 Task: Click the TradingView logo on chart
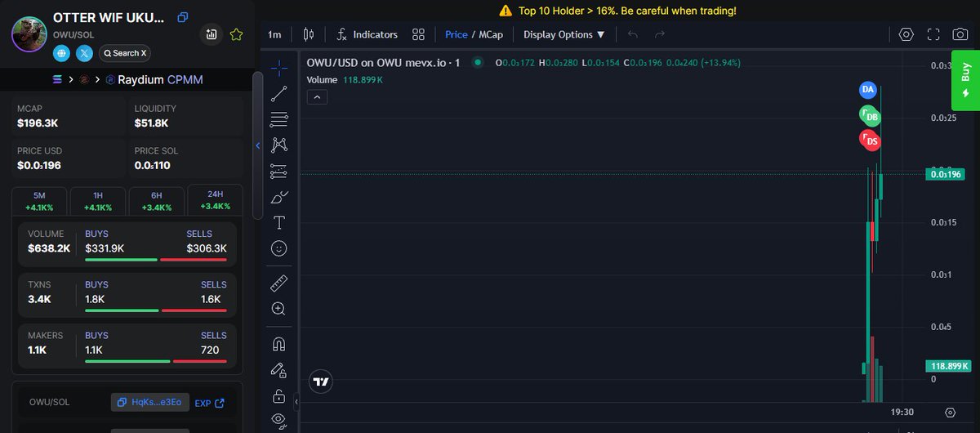321,382
